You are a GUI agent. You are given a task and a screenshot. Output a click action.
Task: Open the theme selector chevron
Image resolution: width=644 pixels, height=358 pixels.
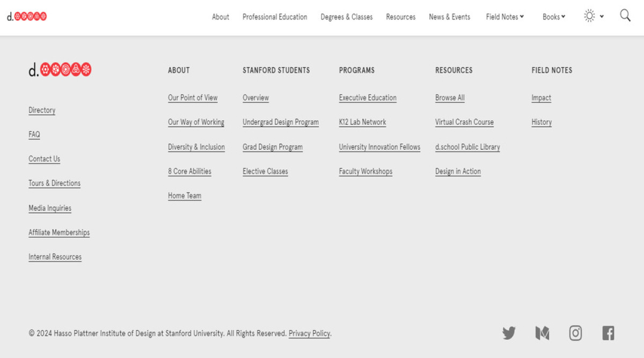[601, 17]
